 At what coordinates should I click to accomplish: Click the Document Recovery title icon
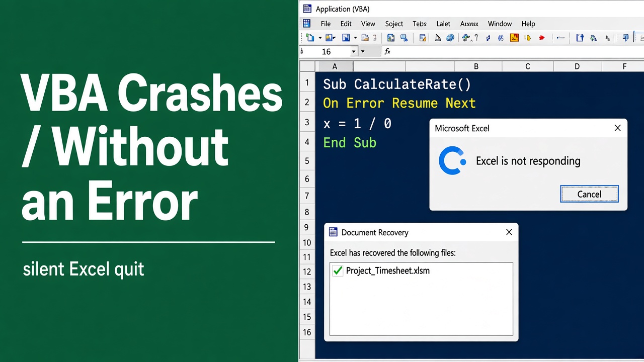[x=333, y=232]
